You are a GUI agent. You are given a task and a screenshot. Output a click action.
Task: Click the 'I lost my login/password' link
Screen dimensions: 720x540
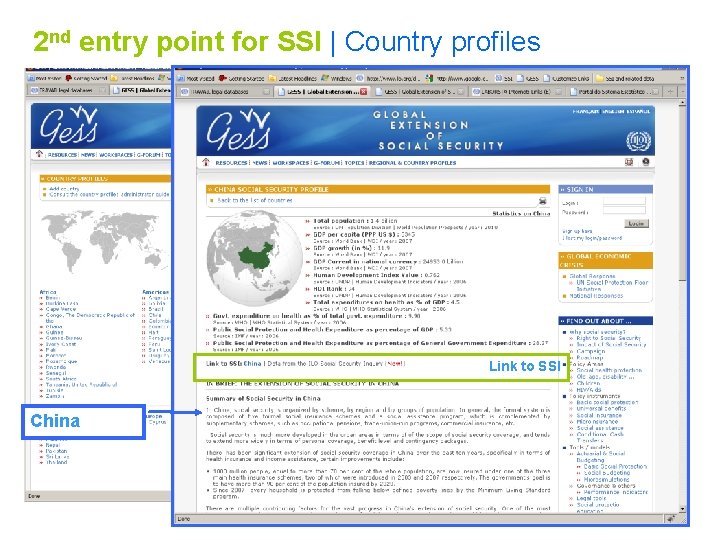[592, 238]
